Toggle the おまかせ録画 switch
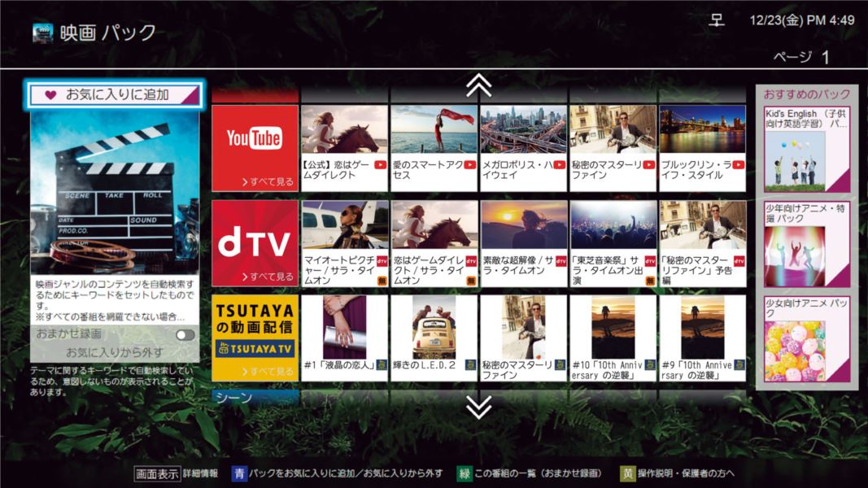The image size is (868, 488). (185, 335)
